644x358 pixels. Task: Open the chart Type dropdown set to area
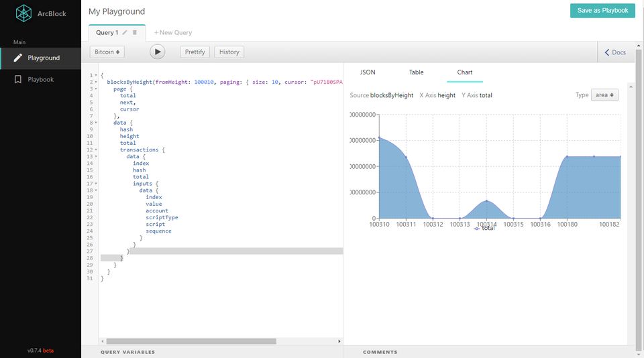coord(604,95)
